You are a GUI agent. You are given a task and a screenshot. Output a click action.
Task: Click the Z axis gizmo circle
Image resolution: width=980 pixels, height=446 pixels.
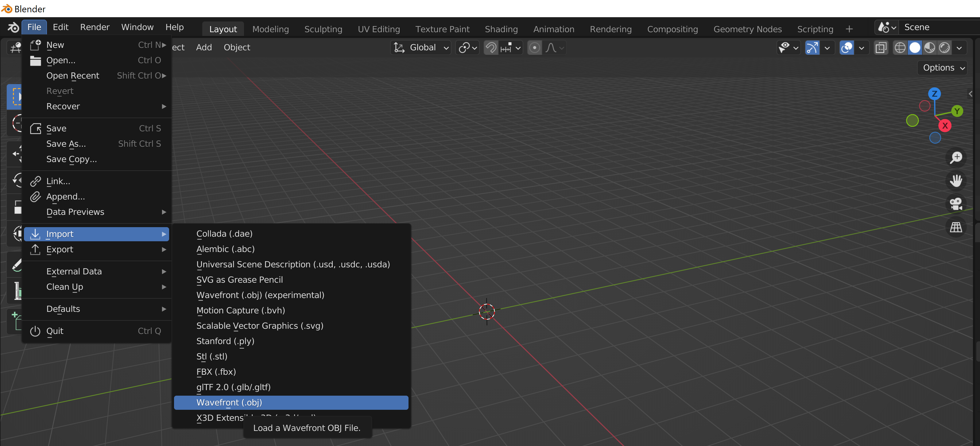click(x=934, y=94)
